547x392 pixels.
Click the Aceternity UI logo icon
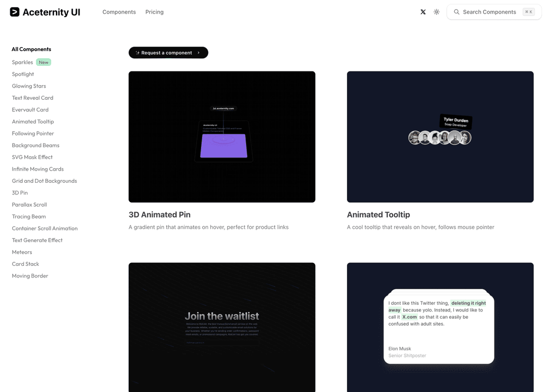pos(15,12)
